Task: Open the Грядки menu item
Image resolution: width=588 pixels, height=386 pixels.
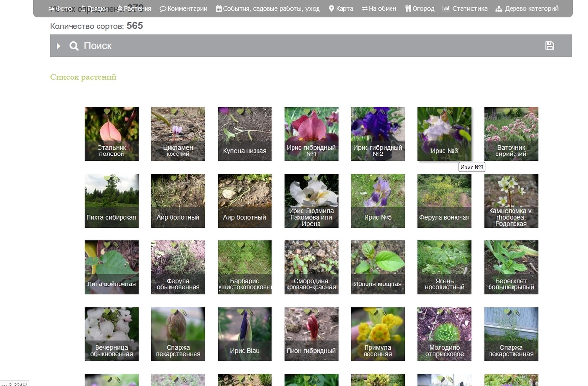Action: click(x=94, y=8)
